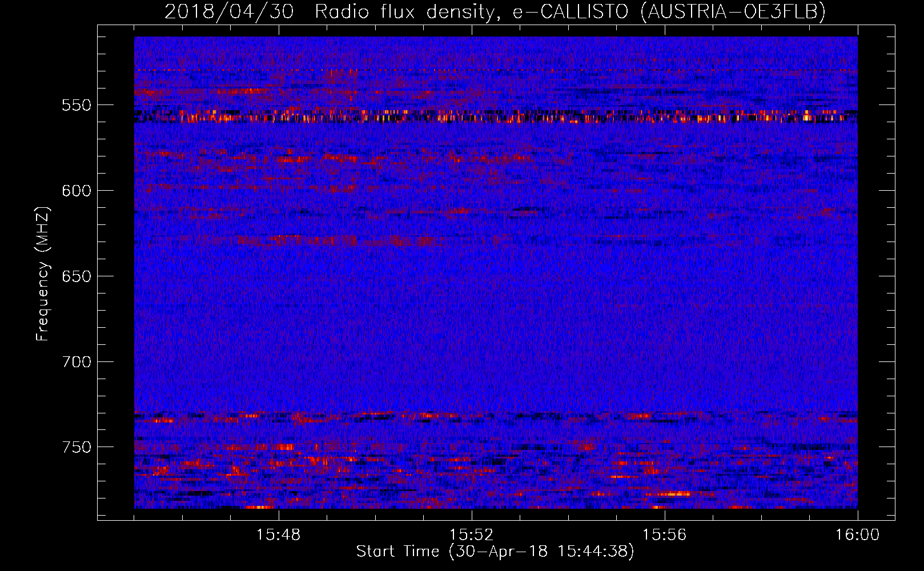Click the 16:00 time tick label
This screenshot has height=571, width=924.
[x=857, y=535]
